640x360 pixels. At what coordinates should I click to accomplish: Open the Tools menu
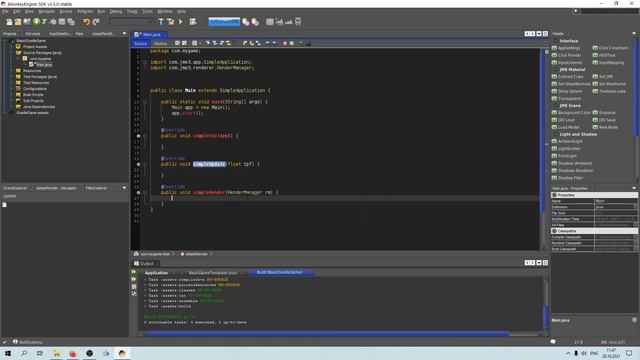pos(147,11)
